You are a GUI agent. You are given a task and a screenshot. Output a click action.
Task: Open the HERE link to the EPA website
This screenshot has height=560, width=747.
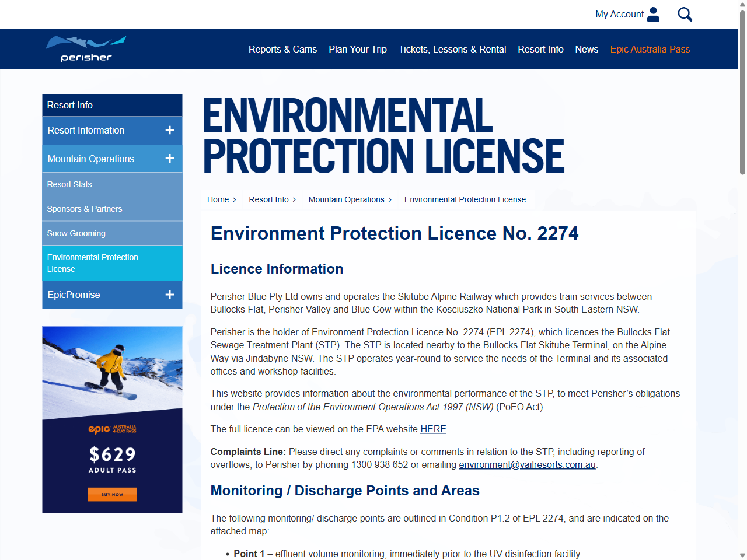(x=433, y=429)
